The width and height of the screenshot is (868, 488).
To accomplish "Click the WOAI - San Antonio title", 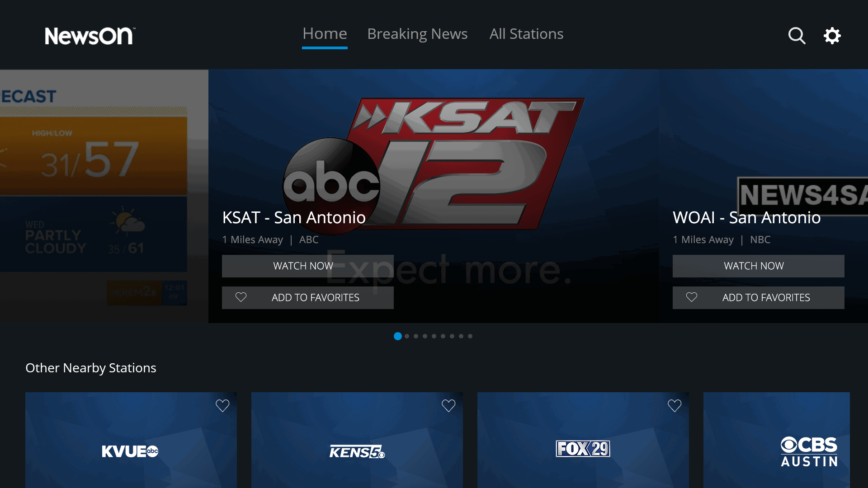I will pyautogui.click(x=746, y=218).
